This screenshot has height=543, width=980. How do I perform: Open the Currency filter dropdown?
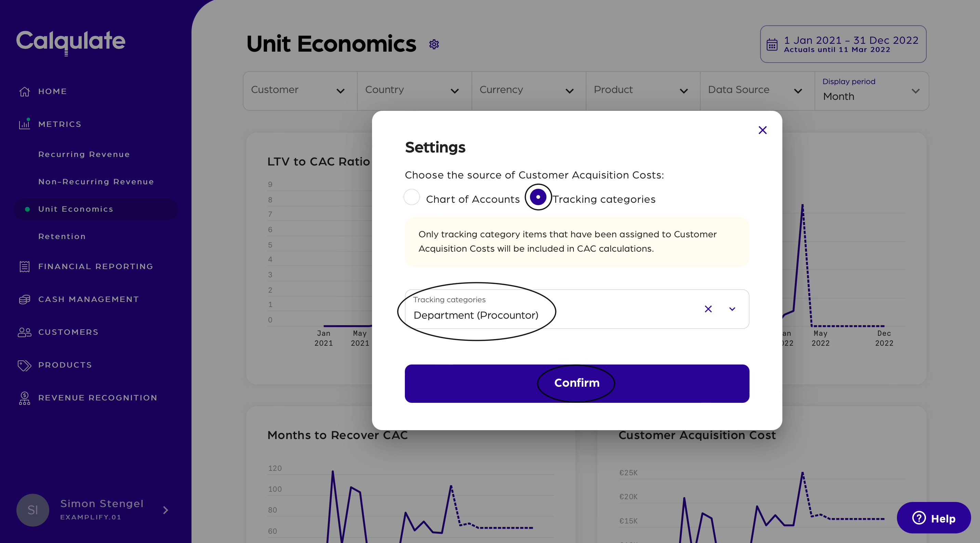(x=528, y=91)
